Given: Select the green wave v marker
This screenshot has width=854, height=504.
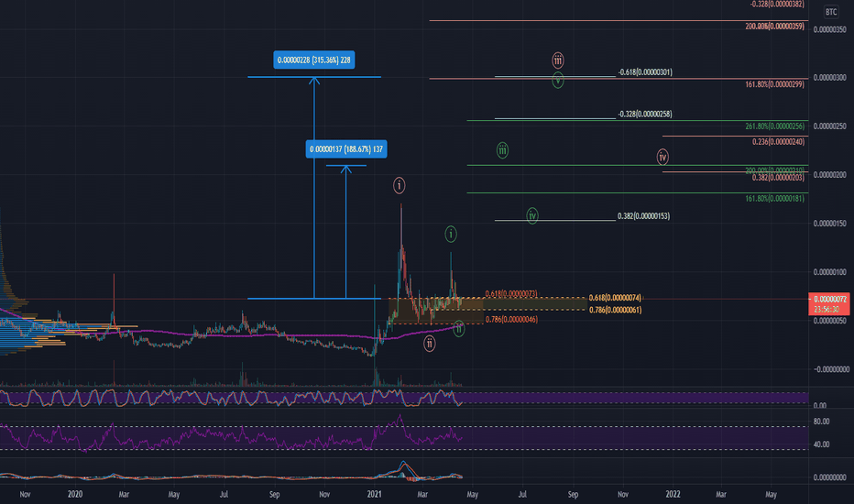Looking at the screenshot, I should pos(558,81).
